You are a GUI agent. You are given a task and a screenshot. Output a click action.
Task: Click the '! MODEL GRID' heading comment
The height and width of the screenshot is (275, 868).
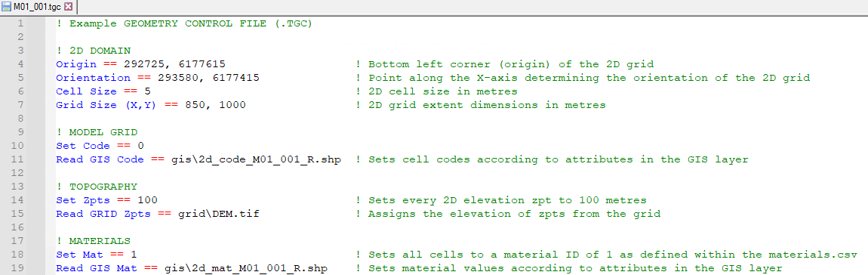pyautogui.click(x=97, y=132)
